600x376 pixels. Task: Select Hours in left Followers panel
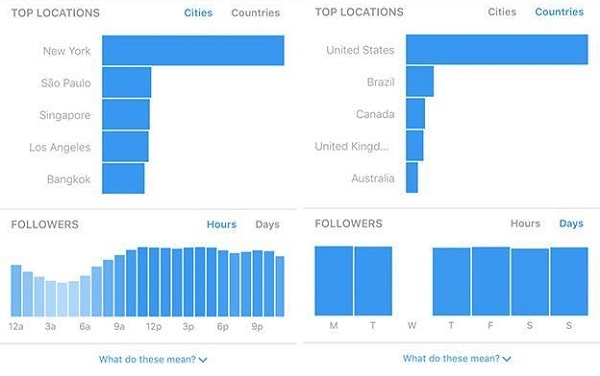pos(222,224)
